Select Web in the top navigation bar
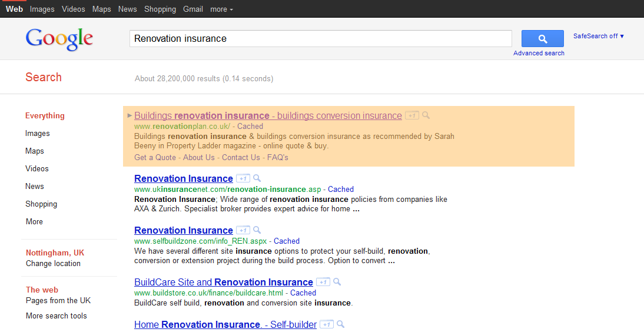 click(14, 9)
